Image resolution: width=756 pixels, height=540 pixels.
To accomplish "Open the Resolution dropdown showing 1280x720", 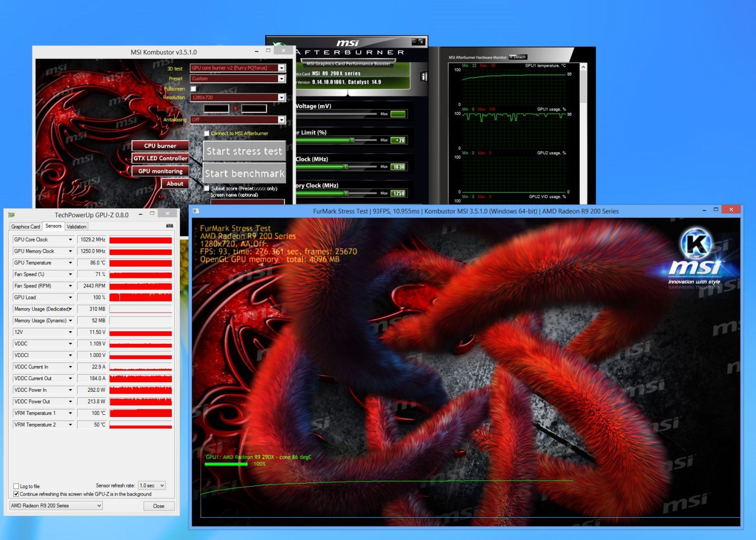I will click(x=282, y=97).
